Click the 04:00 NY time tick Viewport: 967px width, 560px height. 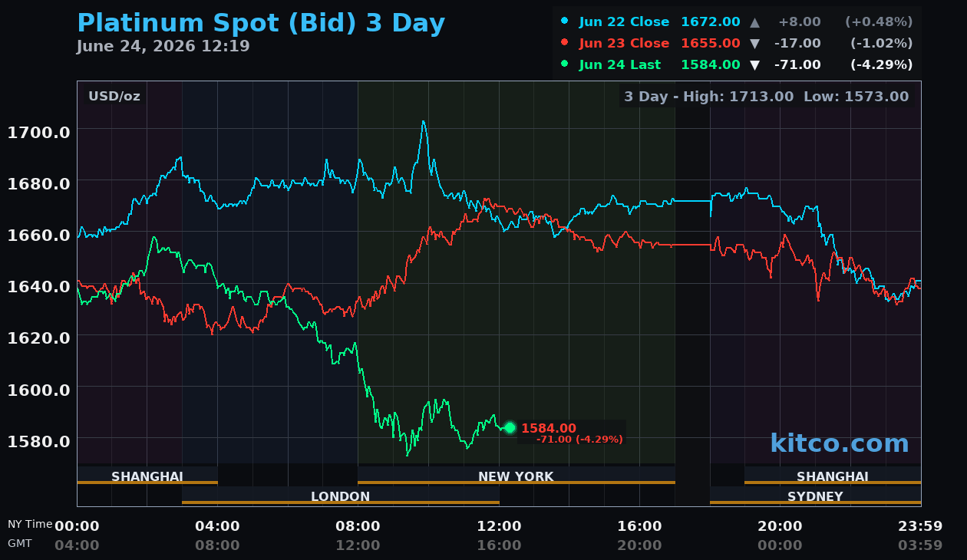[217, 526]
